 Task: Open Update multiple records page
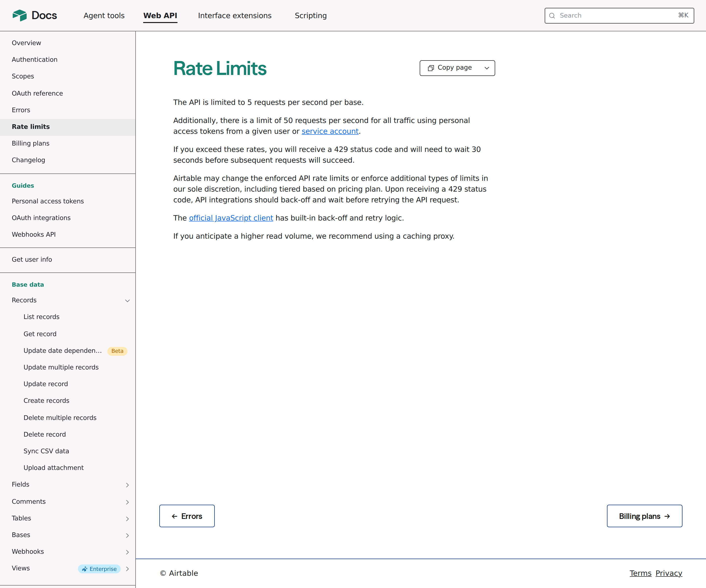click(x=68, y=367)
